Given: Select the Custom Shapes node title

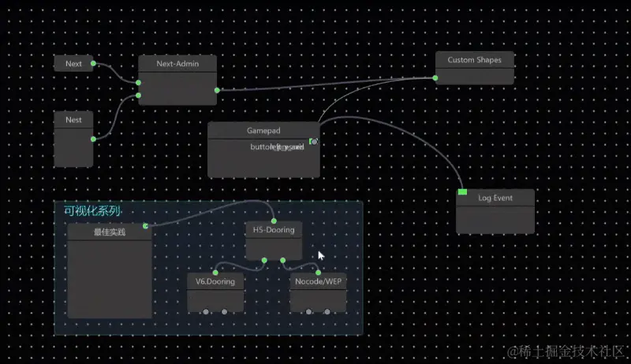Looking at the screenshot, I should pos(475,60).
